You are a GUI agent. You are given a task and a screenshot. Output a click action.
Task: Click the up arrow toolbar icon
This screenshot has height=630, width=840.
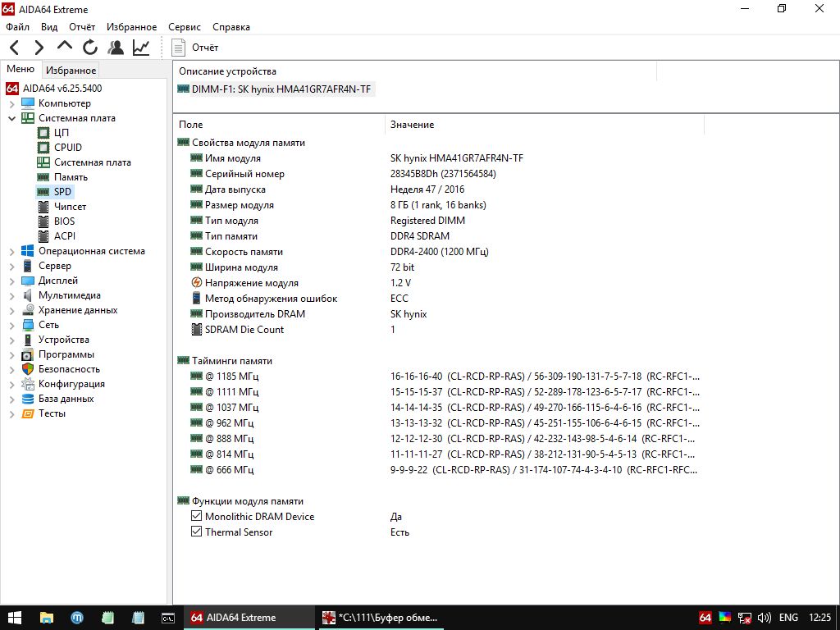coord(65,46)
